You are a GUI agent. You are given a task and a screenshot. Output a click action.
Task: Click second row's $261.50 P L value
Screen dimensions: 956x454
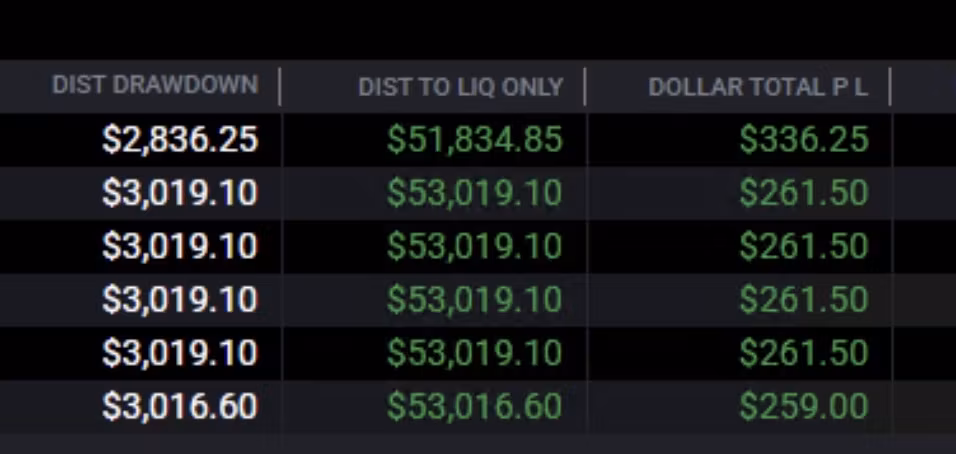[x=803, y=193]
